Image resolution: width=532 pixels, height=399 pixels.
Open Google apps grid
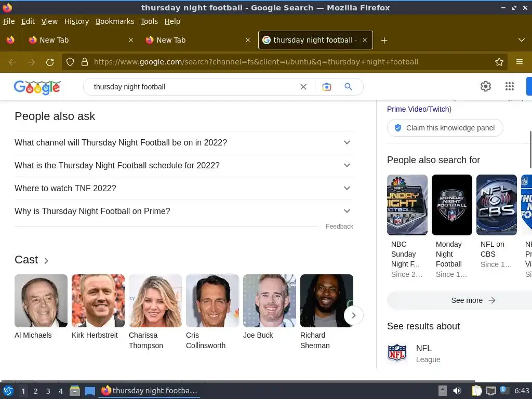510,87
